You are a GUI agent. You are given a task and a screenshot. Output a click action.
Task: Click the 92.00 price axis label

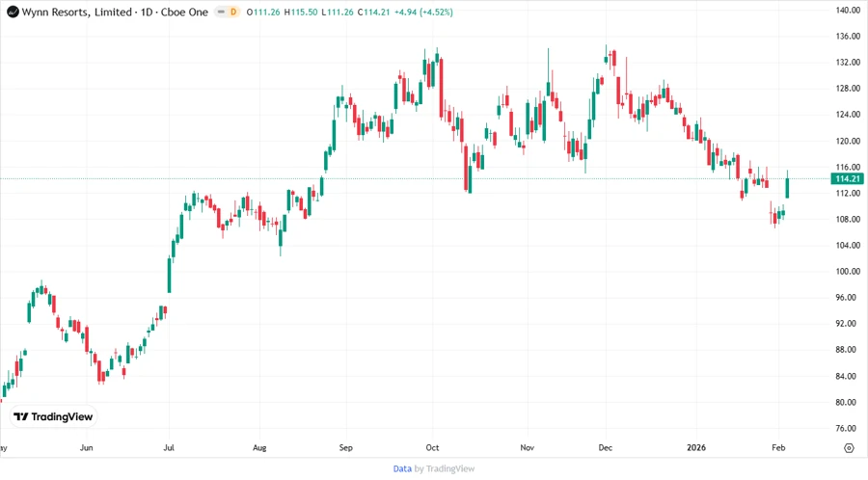(x=848, y=324)
